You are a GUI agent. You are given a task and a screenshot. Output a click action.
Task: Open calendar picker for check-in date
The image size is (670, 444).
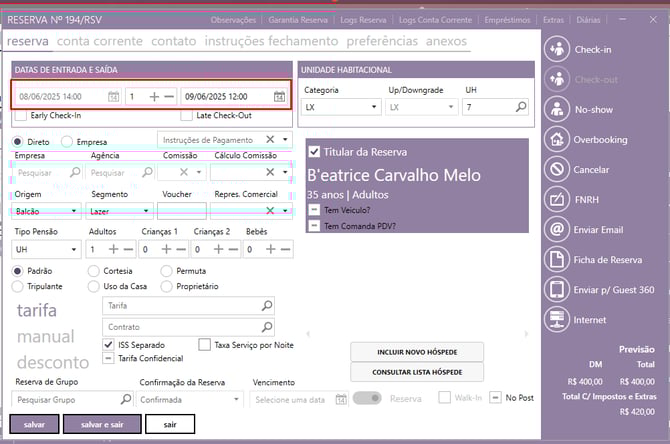(x=113, y=97)
